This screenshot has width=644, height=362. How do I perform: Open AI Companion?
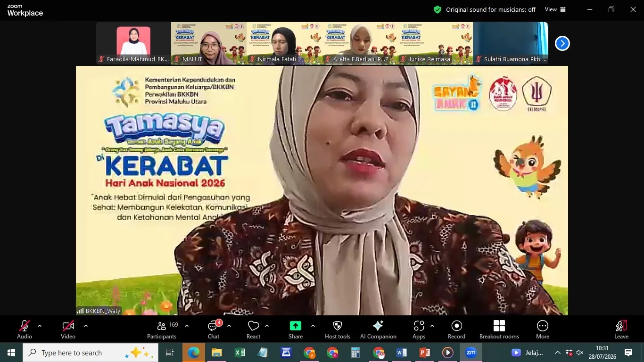[378, 329]
